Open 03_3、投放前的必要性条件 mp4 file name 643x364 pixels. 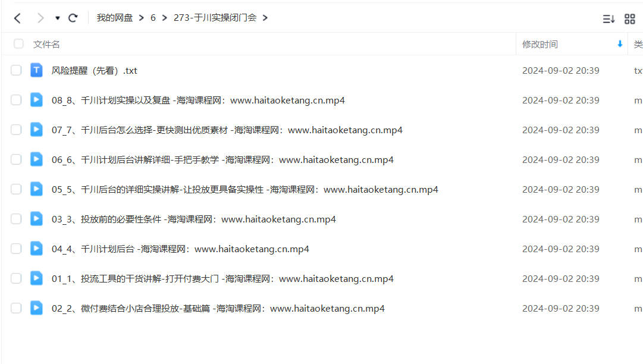pos(193,219)
